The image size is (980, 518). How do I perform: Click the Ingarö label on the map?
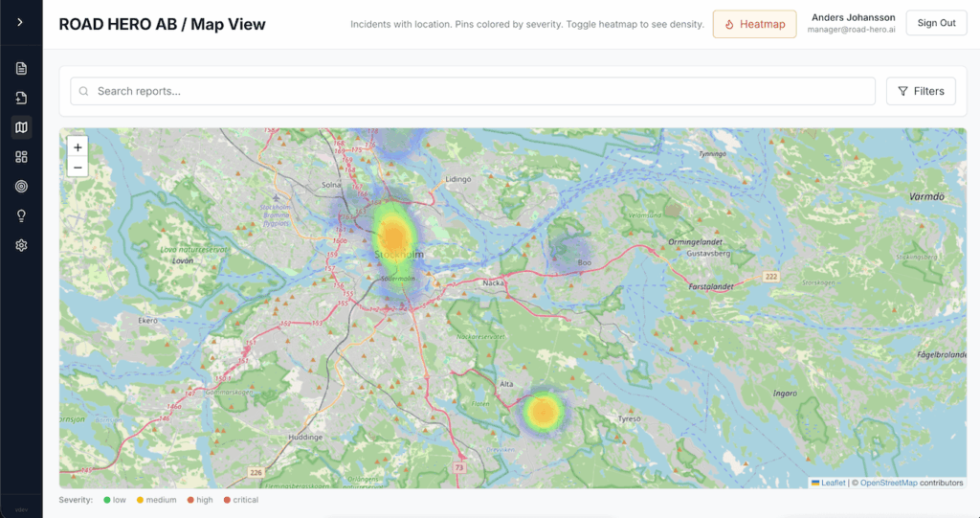coord(785,394)
